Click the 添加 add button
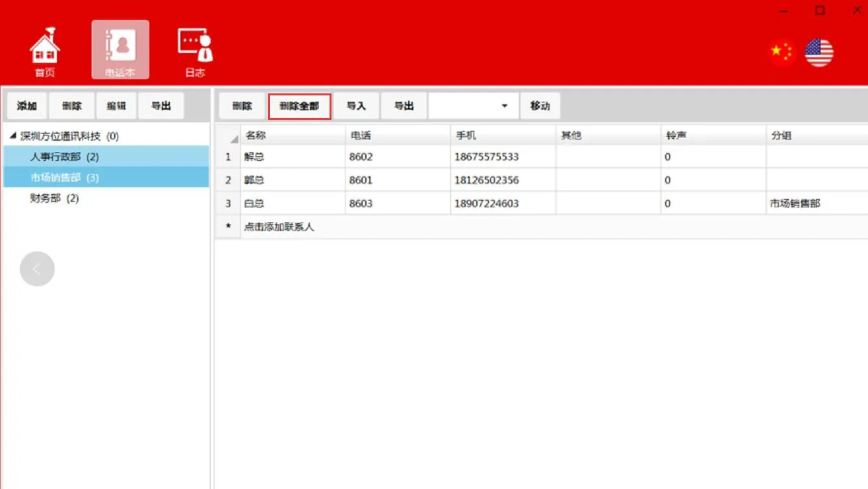The width and height of the screenshot is (868, 489). tap(27, 105)
